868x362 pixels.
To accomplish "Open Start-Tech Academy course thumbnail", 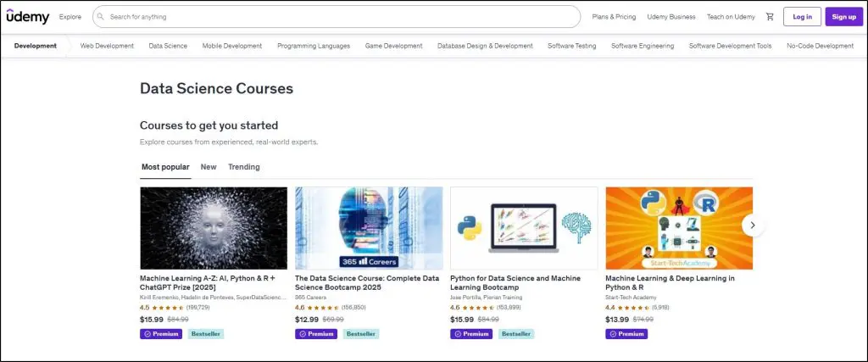I will [x=679, y=228].
